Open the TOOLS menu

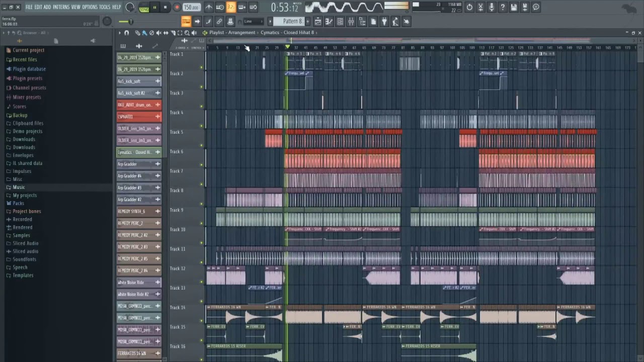coord(104,7)
